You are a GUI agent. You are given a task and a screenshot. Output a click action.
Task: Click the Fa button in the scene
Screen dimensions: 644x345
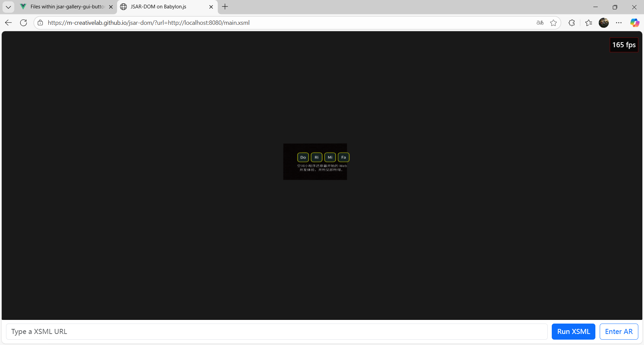tap(343, 157)
